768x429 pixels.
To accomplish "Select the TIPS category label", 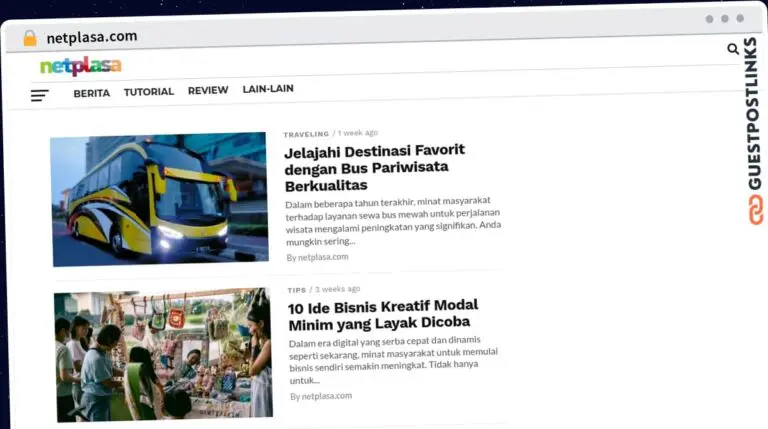I will point(297,290).
